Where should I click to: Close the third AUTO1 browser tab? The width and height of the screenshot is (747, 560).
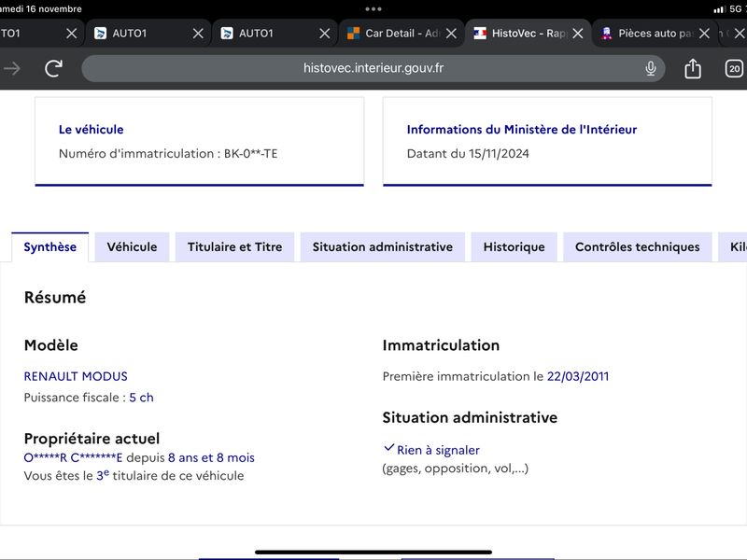click(324, 34)
